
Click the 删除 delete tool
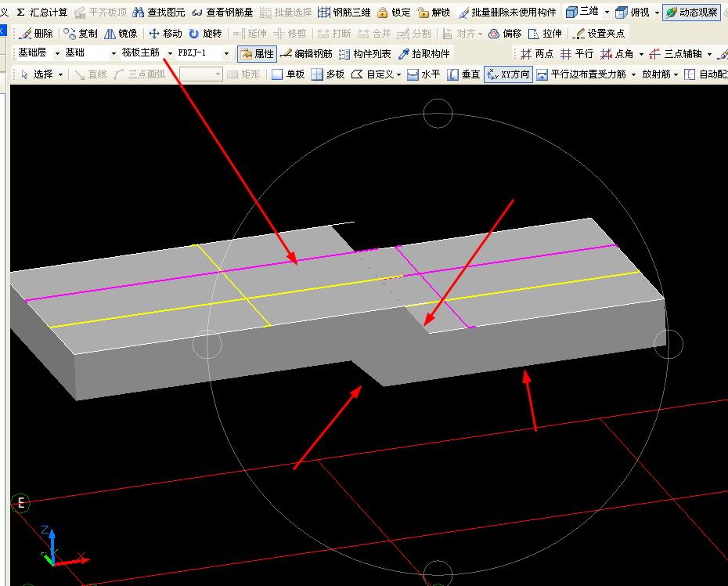36,34
